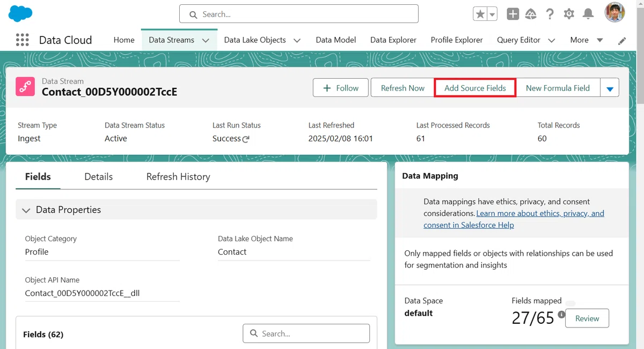The width and height of the screenshot is (644, 349).
Task: Click the Fields mapped info icon
Action: click(x=561, y=315)
